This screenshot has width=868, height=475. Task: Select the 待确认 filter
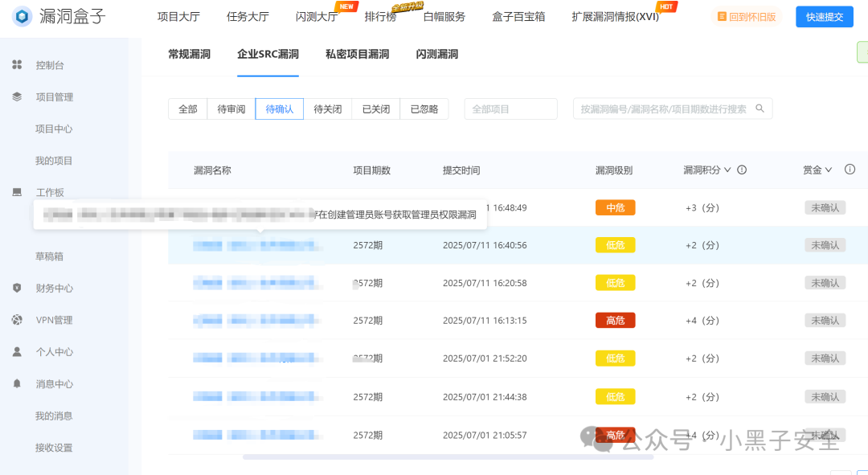pos(280,109)
